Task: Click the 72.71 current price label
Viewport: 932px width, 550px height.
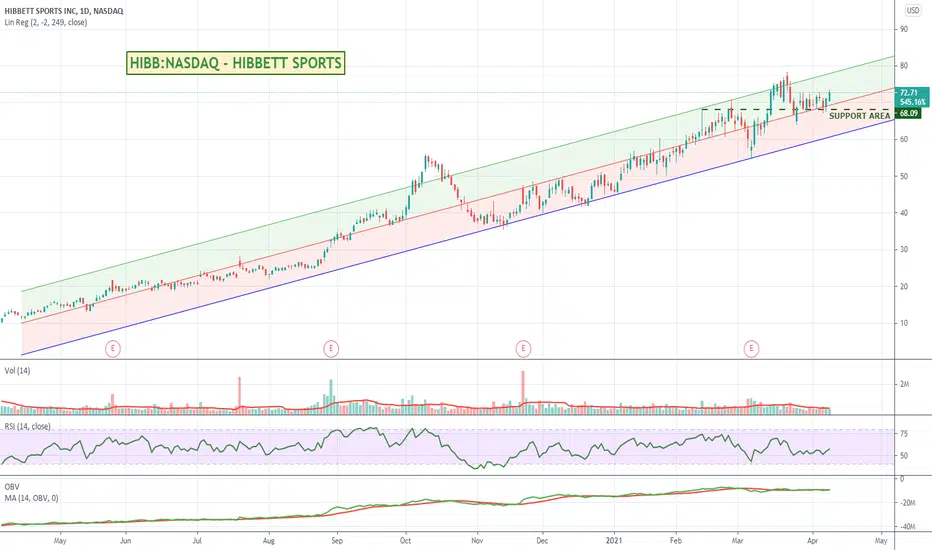Action: pos(909,93)
